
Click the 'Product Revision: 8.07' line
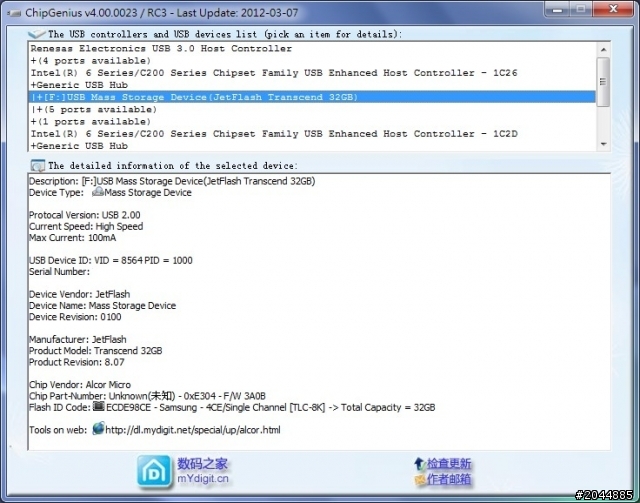[77, 362]
